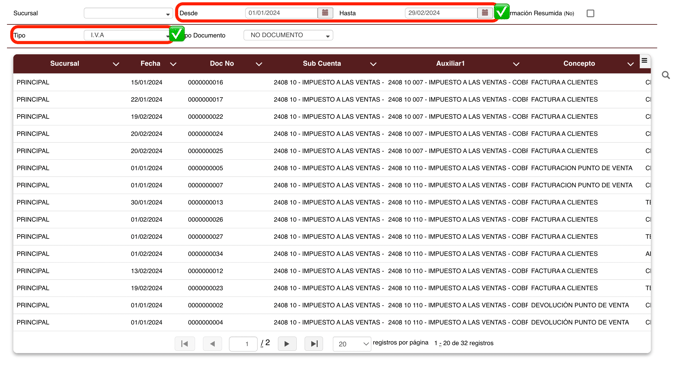Image resolution: width=688 pixels, height=381 pixels.
Task: Sort by the Doc No column header
Action: [222, 64]
